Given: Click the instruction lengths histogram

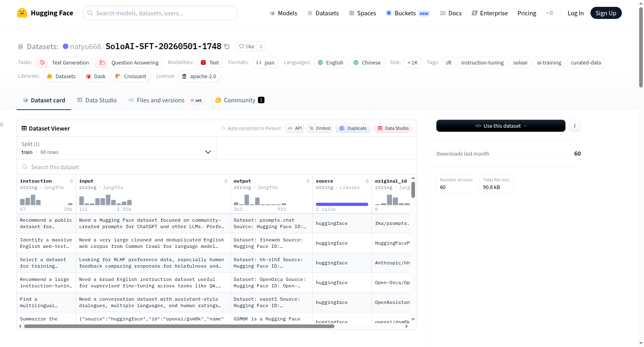Looking at the screenshot, I should (x=46, y=200).
